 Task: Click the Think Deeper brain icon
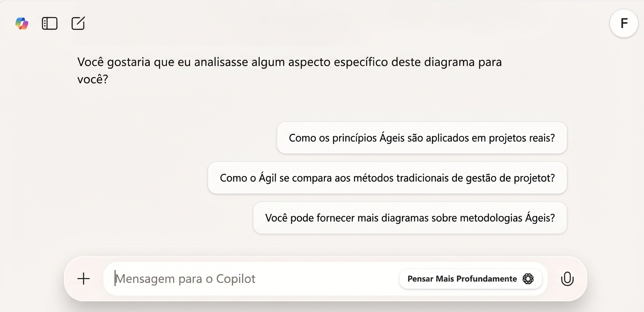point(528,279)
